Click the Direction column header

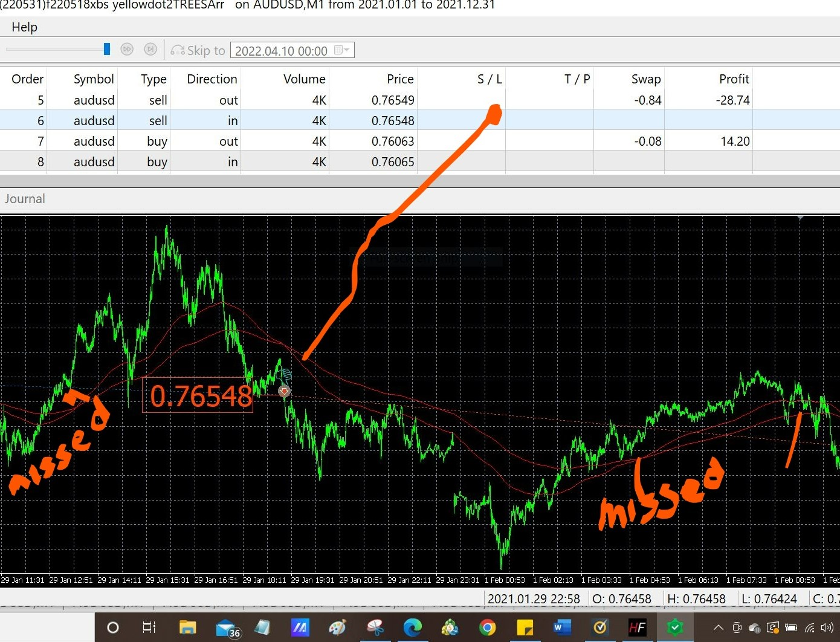[212, 79]
